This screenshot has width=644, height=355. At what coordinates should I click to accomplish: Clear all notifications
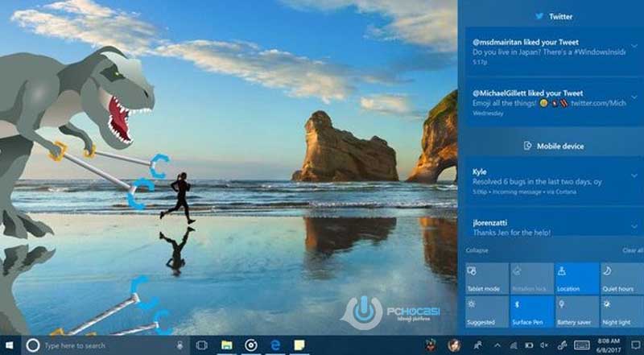tap(633, 250)
